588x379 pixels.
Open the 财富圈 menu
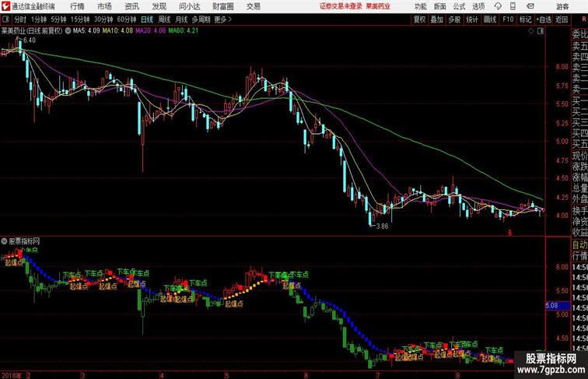(x=222, y=6)
